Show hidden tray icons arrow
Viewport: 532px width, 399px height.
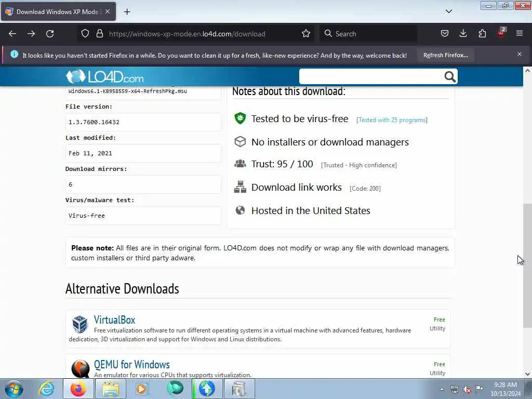442,390
